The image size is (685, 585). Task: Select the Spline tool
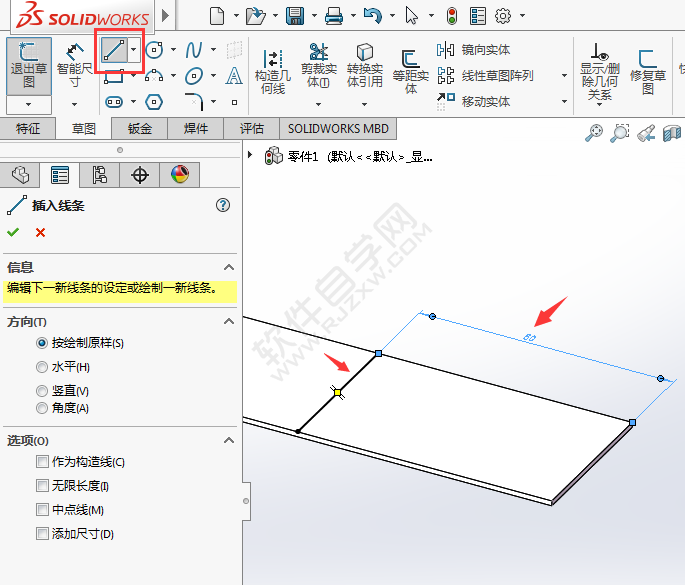pos(194,49)
